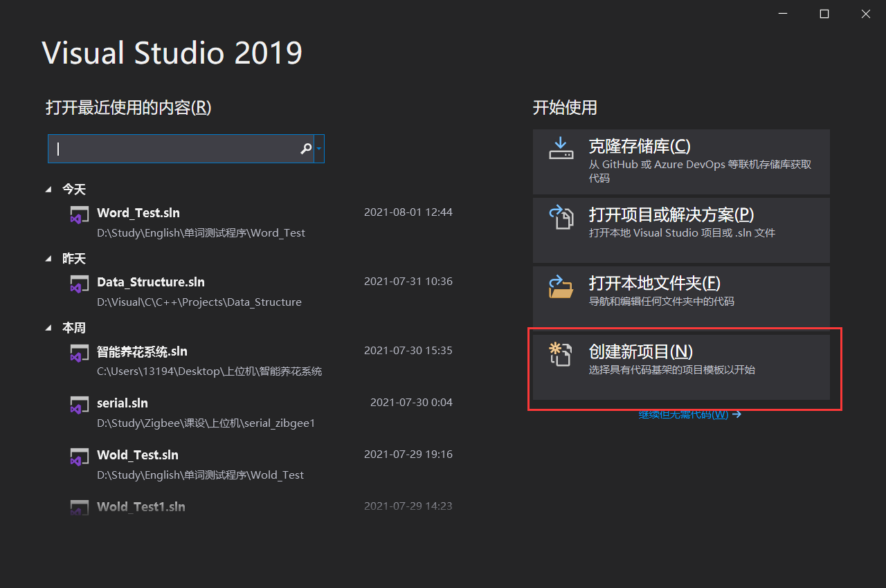
Task: Click path C:\Users\13194\Desktop\上位机\智能养花系统
Action: point(209,371)
